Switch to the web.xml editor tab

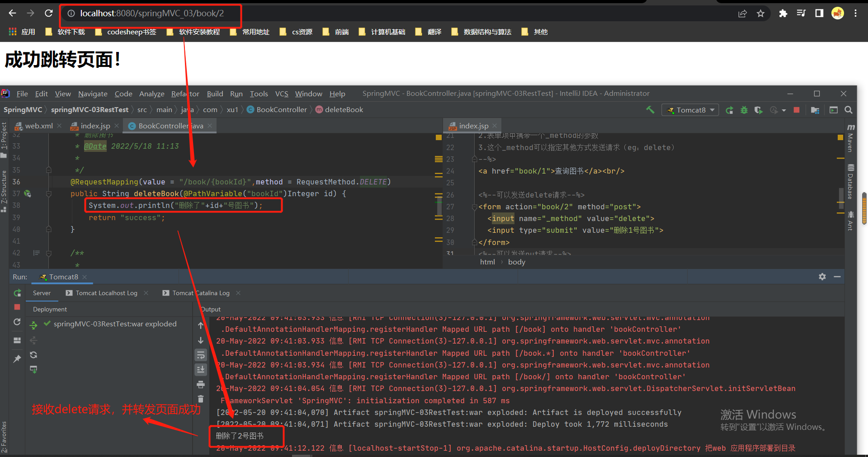coord(38,126)
